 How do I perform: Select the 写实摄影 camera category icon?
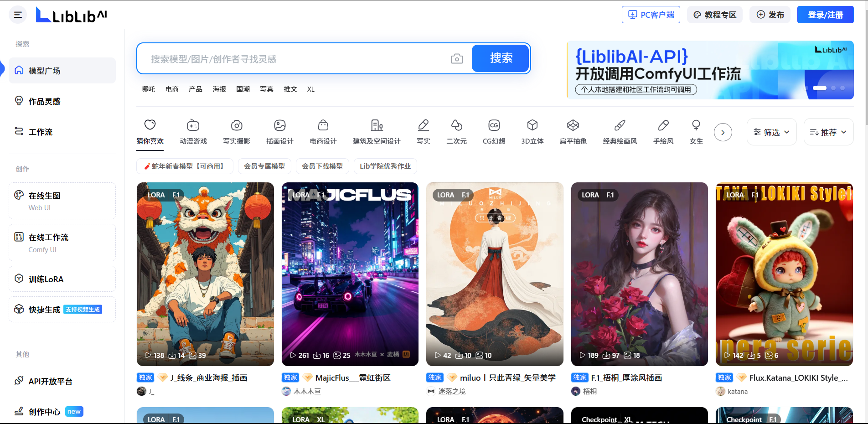coord(237,125)
